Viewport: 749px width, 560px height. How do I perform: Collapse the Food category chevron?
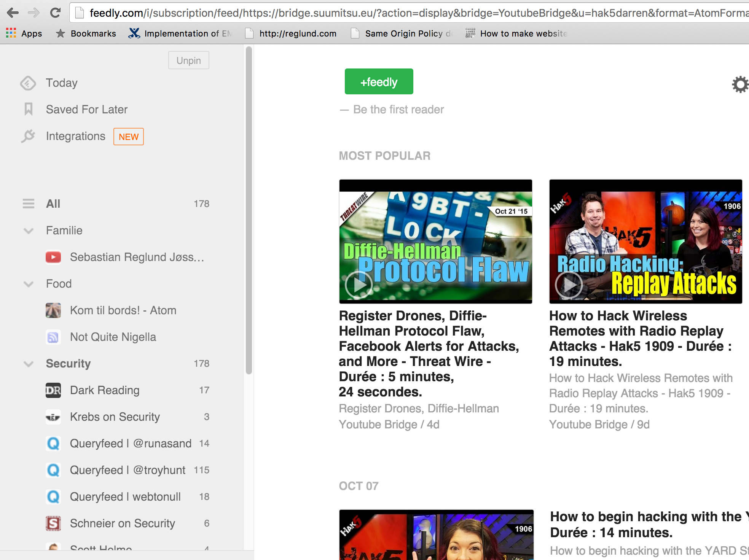coord(29,284)
